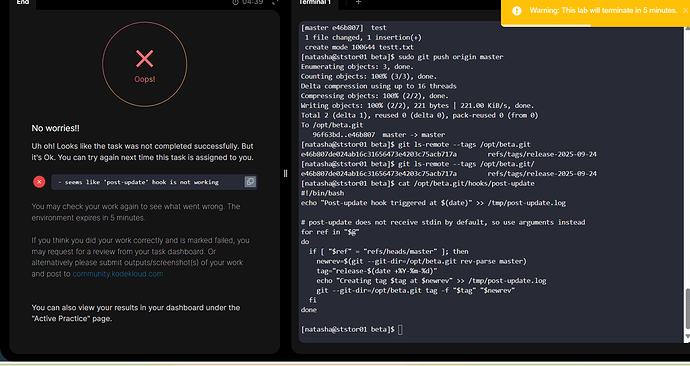Screen dimensions: 690x366
Task: Click the hook error message text box
Action: coord(154,182)
